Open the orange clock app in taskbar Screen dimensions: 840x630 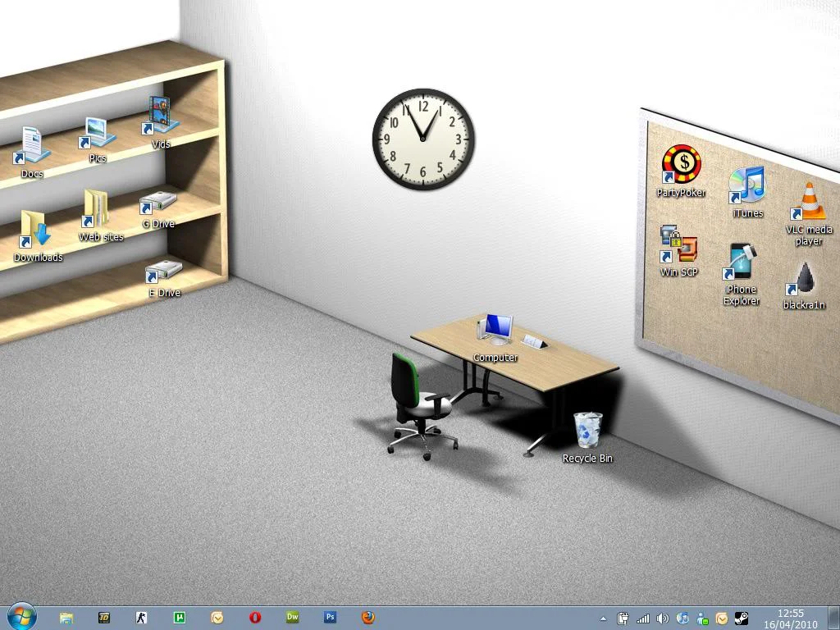(217, 618)
